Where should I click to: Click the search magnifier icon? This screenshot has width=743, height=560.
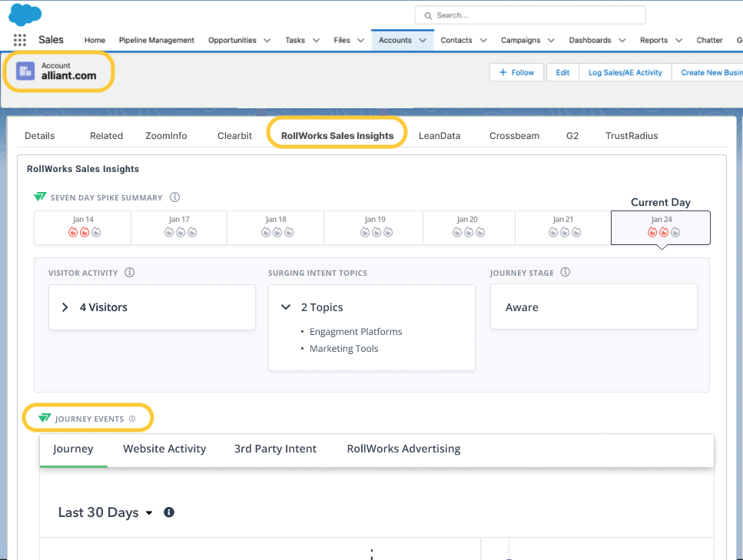pos(429,15)
